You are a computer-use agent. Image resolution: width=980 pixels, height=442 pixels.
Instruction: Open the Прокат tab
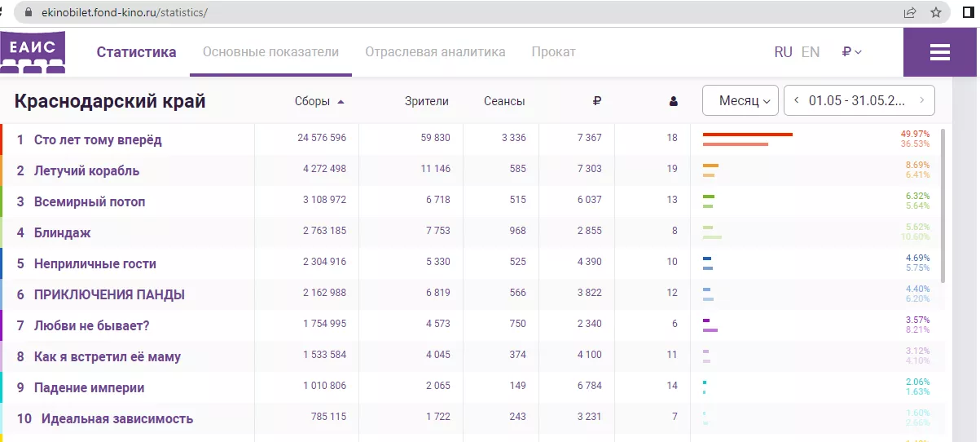[553, 52]
